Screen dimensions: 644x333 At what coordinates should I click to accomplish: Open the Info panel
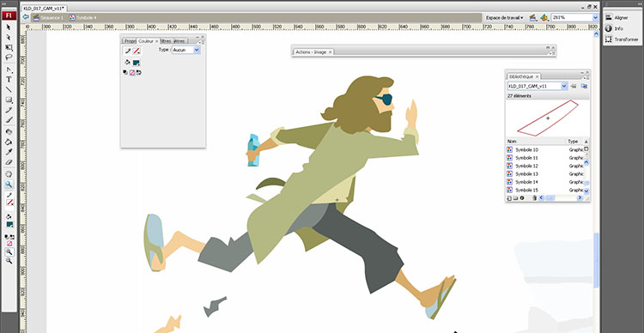(x=615, y=28)
